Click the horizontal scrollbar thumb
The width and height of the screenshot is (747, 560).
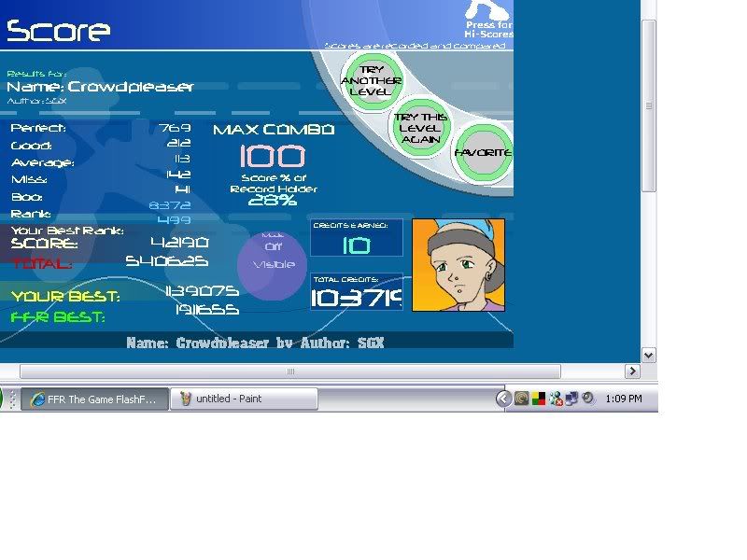click(x=289, y=371)
